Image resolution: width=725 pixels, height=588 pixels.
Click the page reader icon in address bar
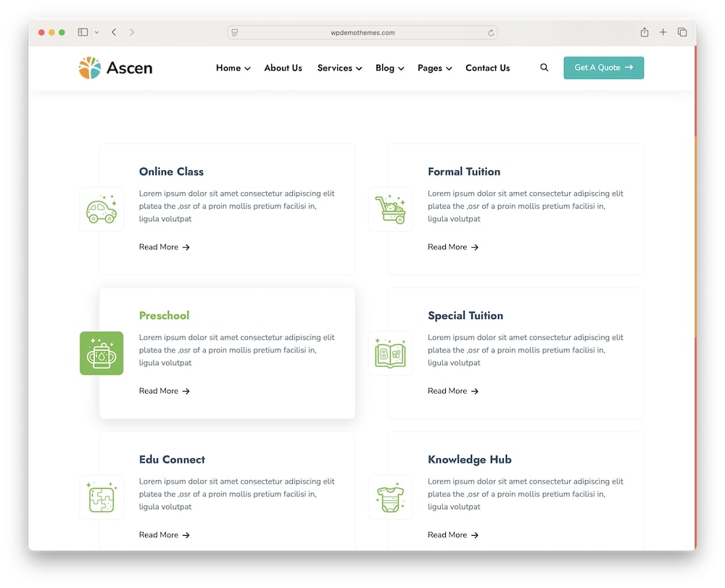(235, 33)
